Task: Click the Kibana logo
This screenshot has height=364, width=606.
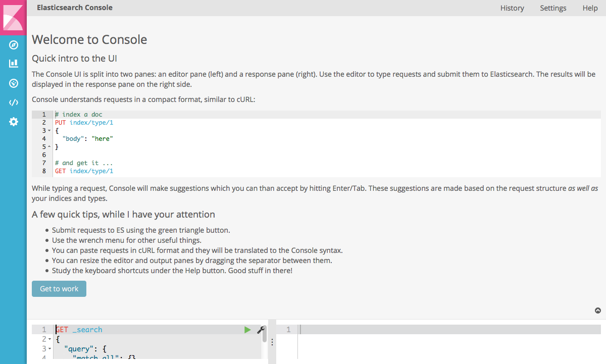Action: (x=13, y=18)
